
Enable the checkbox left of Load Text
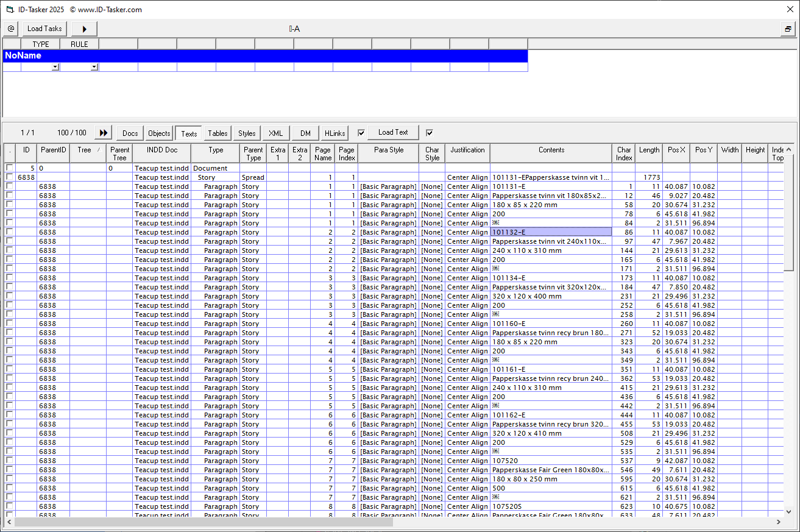361,132
